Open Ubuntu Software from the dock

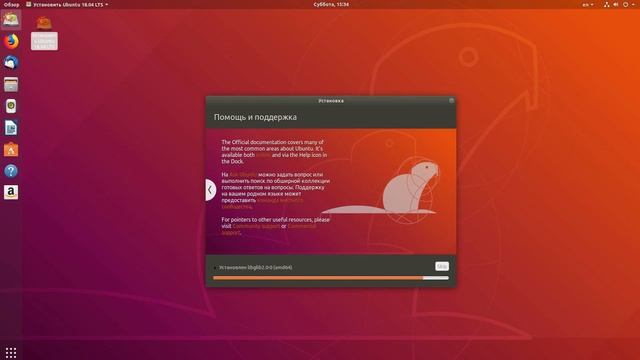click(11, 149)
